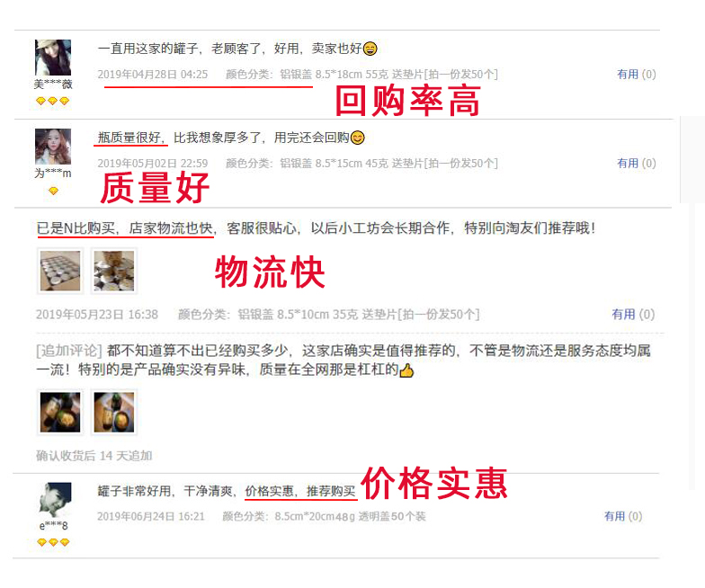Screen dimensions: 705x588
Task: Click the single diamond badge under 为***m
Action: tap(53, 191)
